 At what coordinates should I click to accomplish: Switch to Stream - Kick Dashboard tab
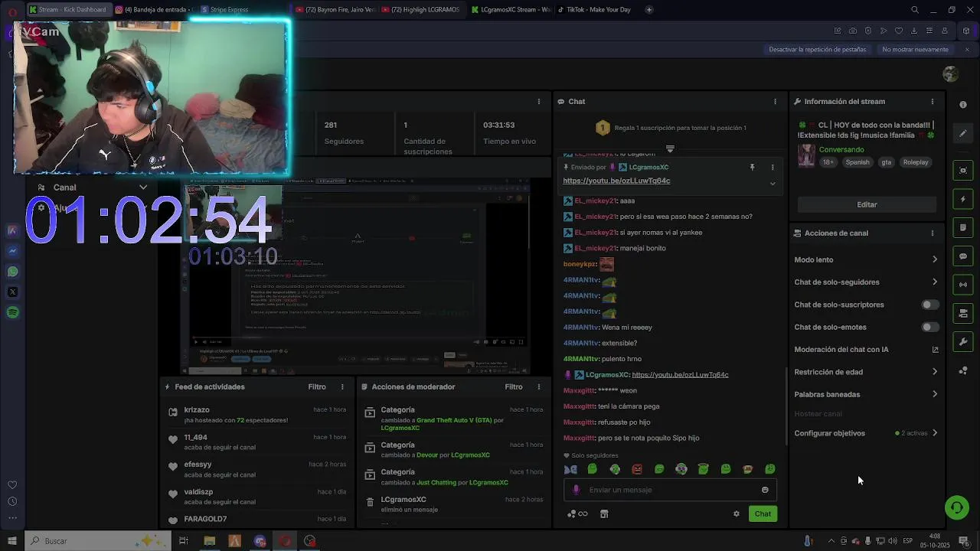pyautogui.click(x=69, y=10)
